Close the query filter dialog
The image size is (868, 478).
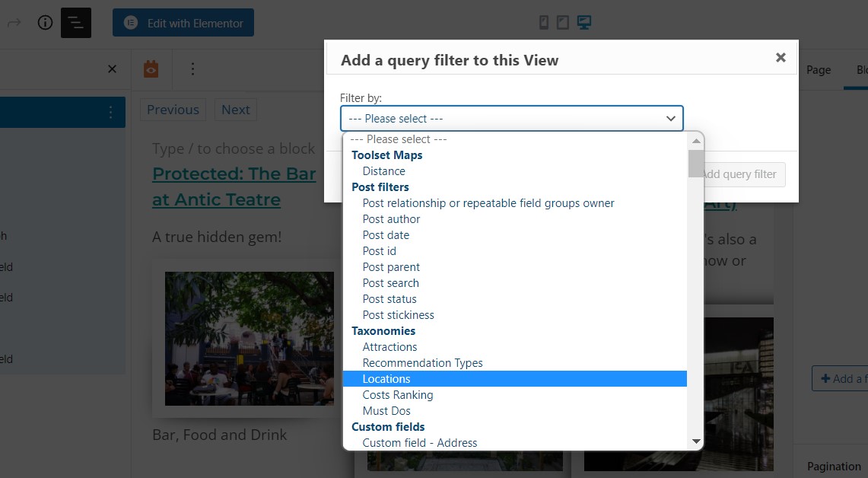pyautogui.click(x=780, y=58)
